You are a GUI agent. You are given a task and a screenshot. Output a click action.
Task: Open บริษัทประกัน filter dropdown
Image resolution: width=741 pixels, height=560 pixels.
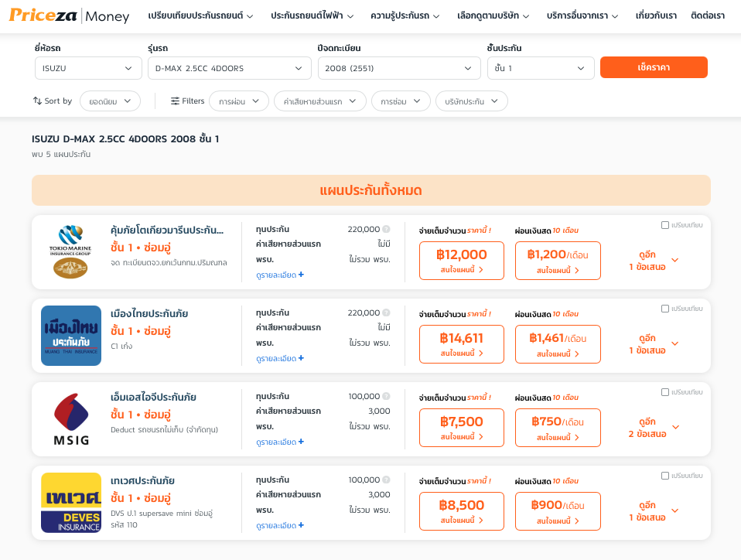472,101
